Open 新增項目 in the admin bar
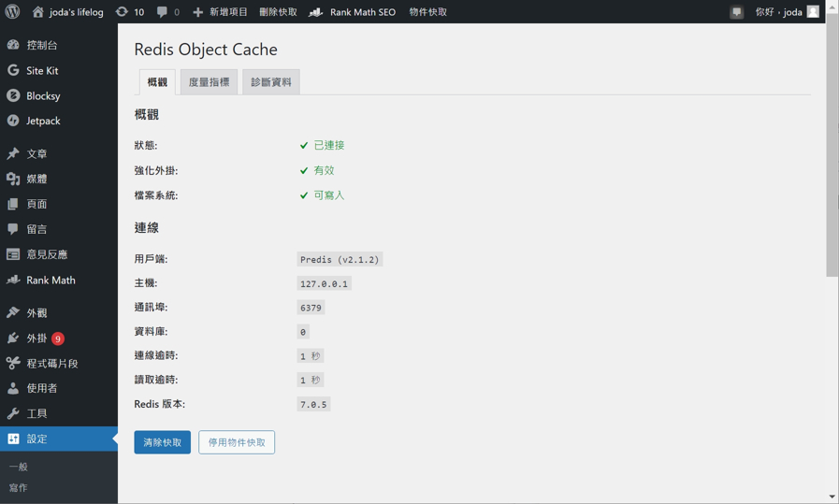Viewport: 839px width, 504px height. [228, 12]
